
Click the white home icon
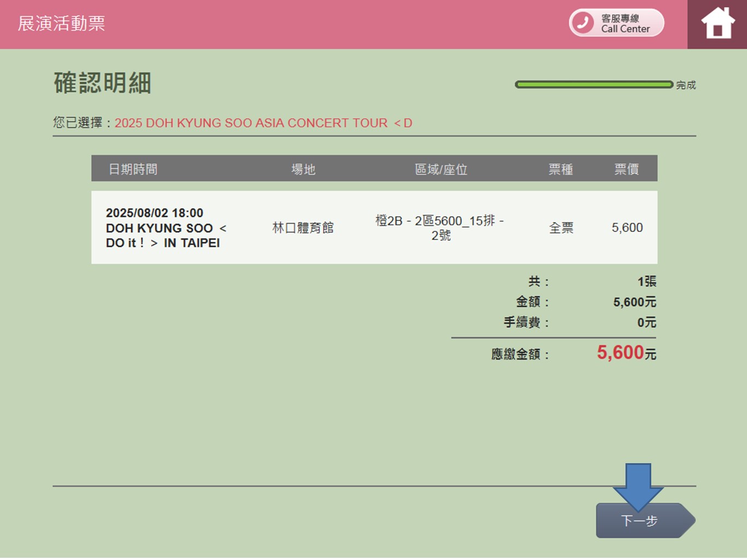pyautogui.click(x=717, y=24)
